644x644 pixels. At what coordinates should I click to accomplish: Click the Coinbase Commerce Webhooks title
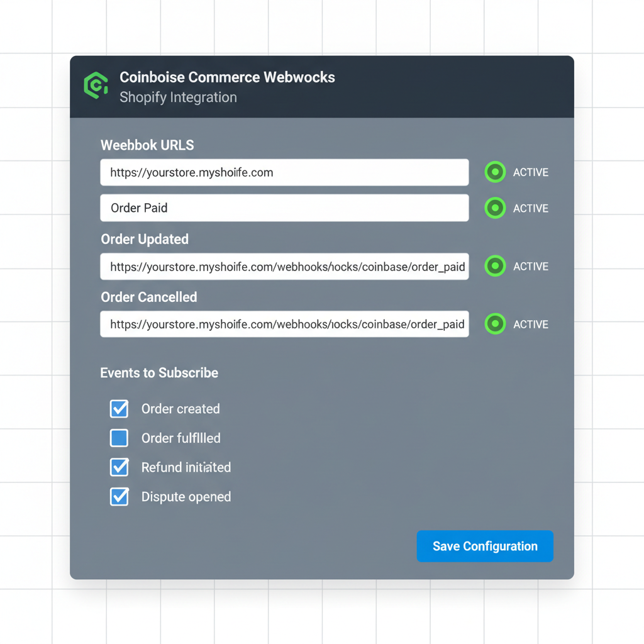pyautogui.click(x=227, y=77)
